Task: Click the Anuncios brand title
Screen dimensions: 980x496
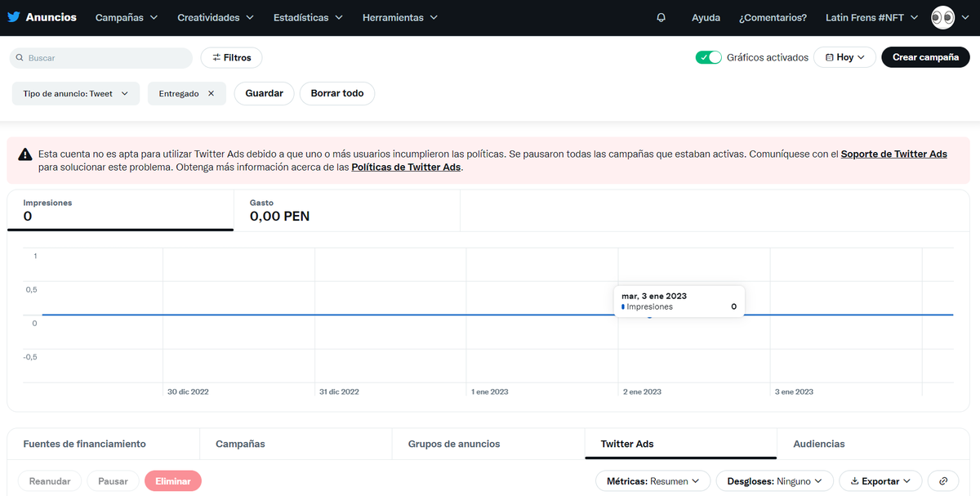Action: pyautogui.click(x=51, y=17)
